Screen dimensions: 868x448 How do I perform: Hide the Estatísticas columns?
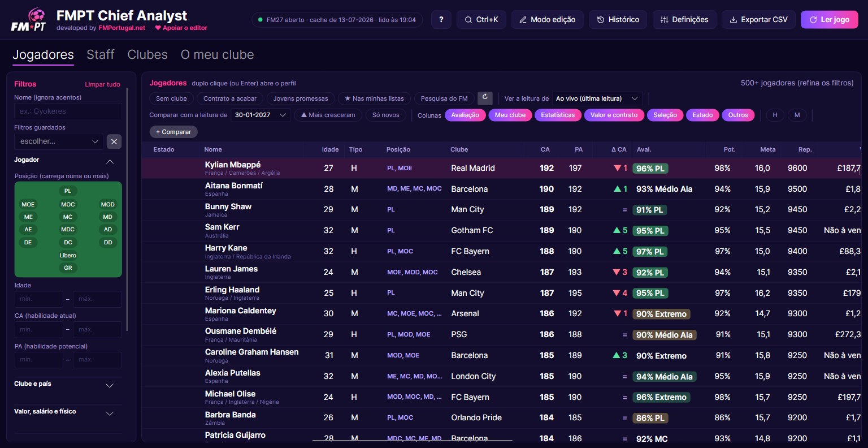pos(558,115)
